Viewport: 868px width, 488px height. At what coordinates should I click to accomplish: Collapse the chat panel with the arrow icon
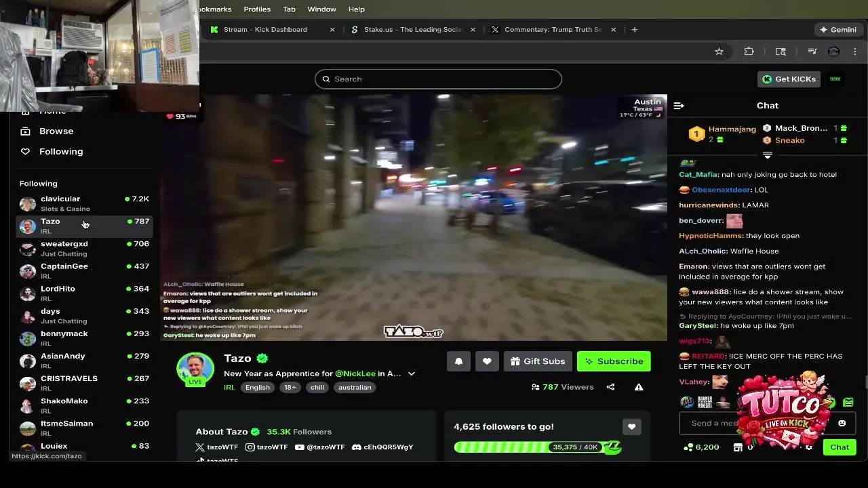pos(679,106)
